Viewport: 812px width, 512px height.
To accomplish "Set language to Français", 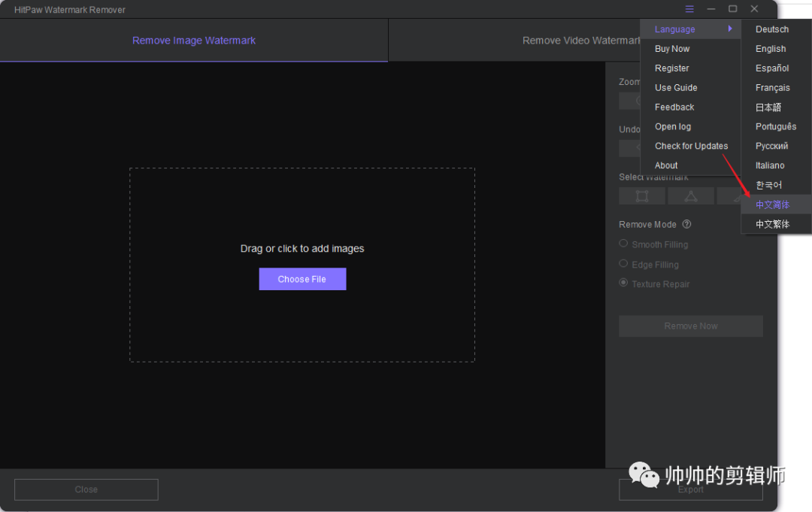I will tap(777, 87).
